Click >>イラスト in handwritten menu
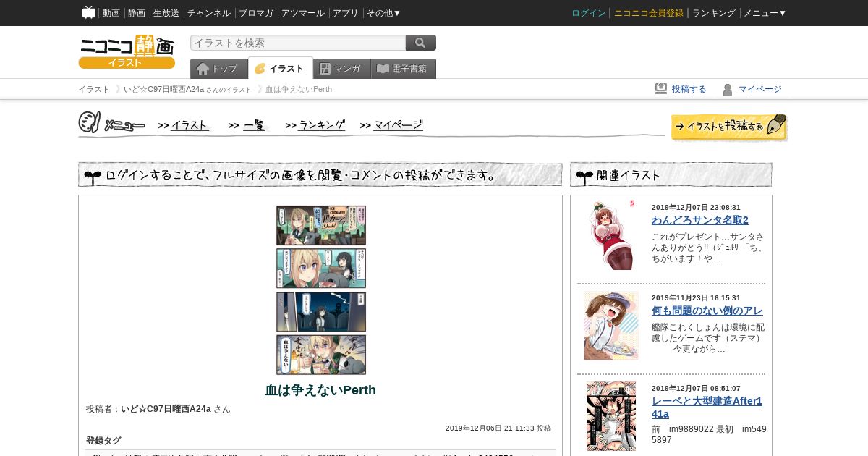Image resolution: width=868 pixels, height=456 pixels. point(184,125)
